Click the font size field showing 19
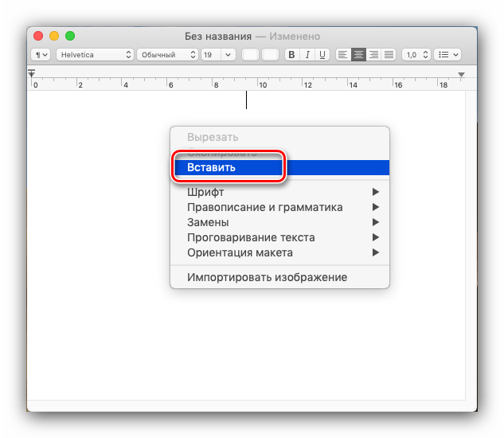Viewport: 504px width, 438px height. coord(211,55)
